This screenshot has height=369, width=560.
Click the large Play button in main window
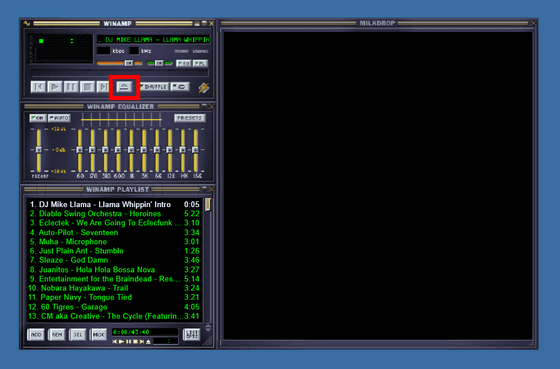tap(55, 87)
